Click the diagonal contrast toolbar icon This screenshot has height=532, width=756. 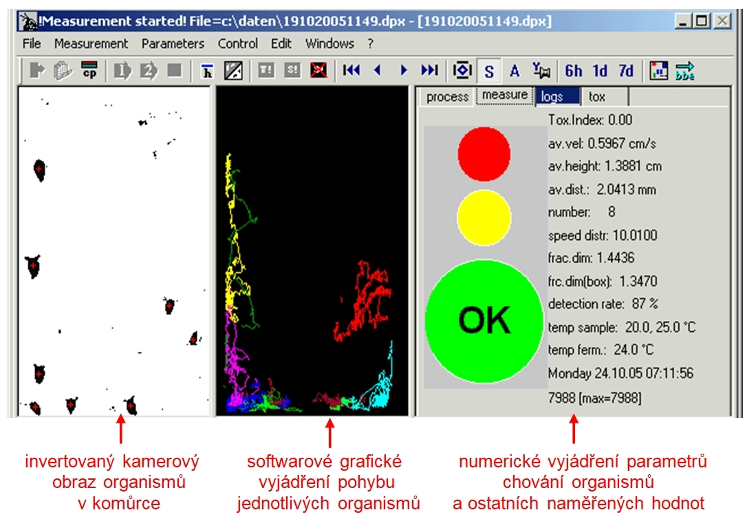(234, 71)
